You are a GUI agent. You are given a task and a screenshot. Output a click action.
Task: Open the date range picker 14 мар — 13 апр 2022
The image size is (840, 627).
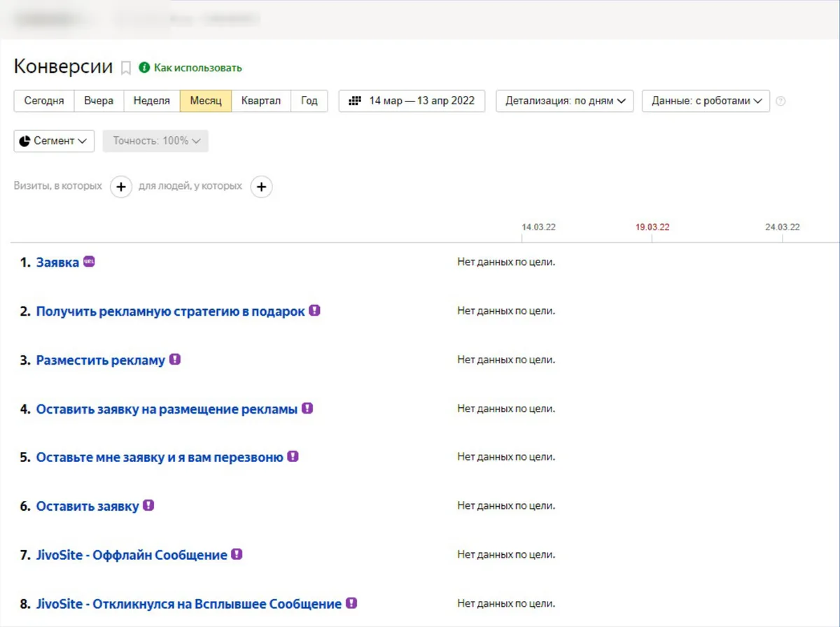point(412,101)
